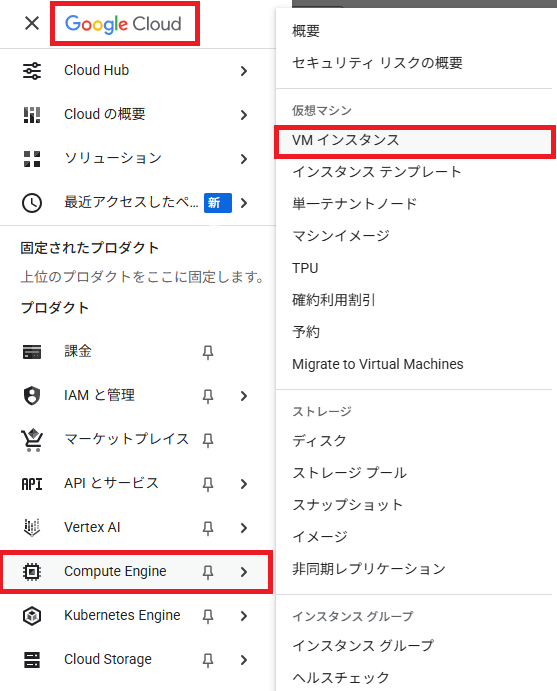Click the Google Cloud logo
Viewport: 557px width, 691px height.
click(x=123, y=23)
